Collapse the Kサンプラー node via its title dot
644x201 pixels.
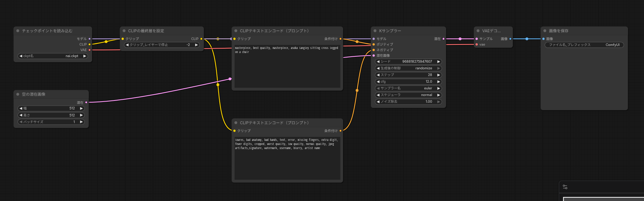tap(375, 31)
